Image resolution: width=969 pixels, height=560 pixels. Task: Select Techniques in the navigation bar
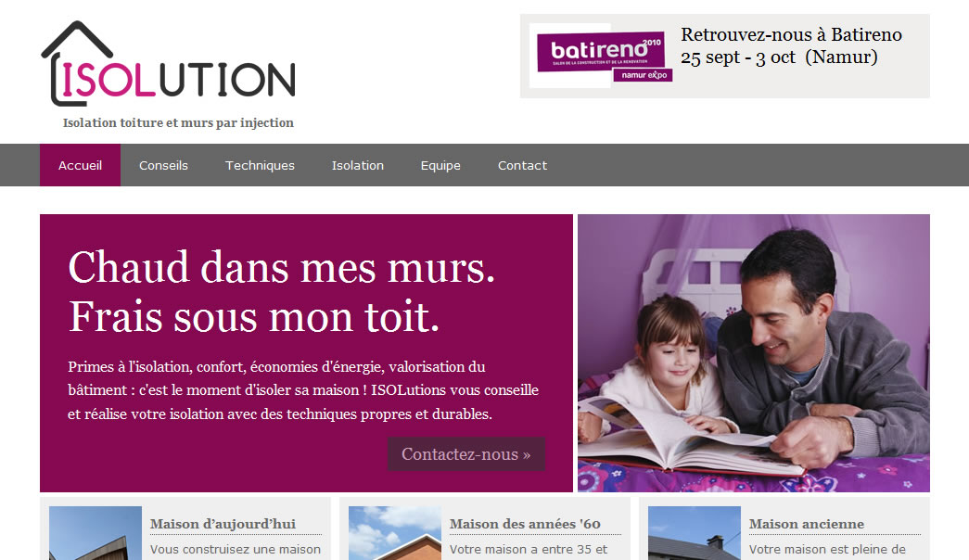[x=260, y=165]
